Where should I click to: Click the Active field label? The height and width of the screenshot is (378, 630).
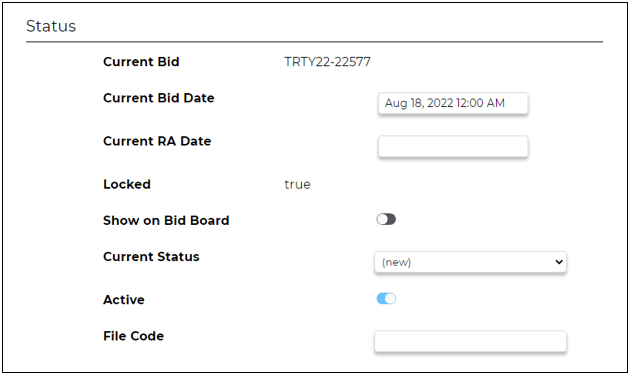pyautogui.click(x=124, y=300)
